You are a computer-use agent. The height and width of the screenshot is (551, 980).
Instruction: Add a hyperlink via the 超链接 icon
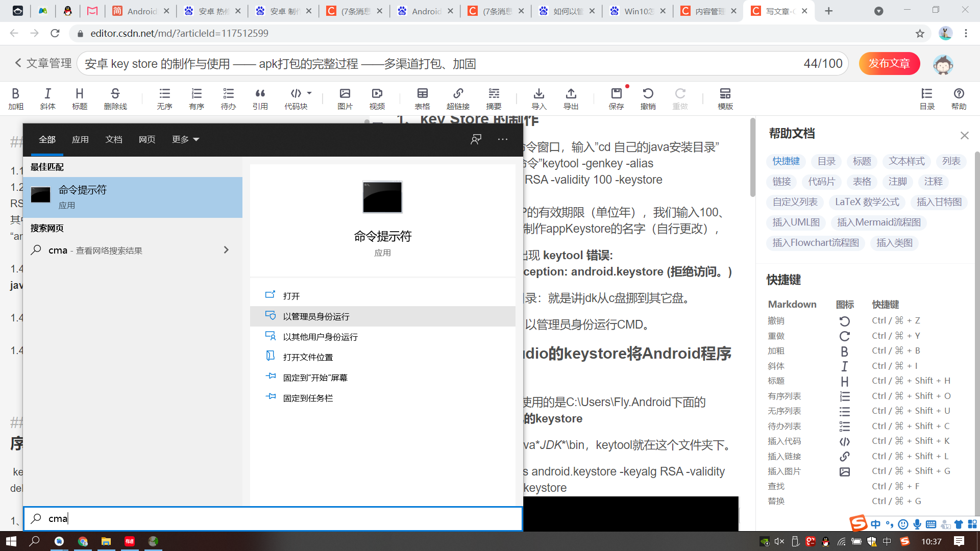pos(458,98)
